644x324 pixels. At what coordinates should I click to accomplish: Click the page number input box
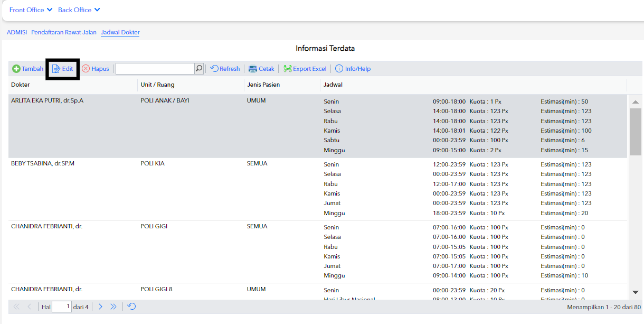coord(62,307)
